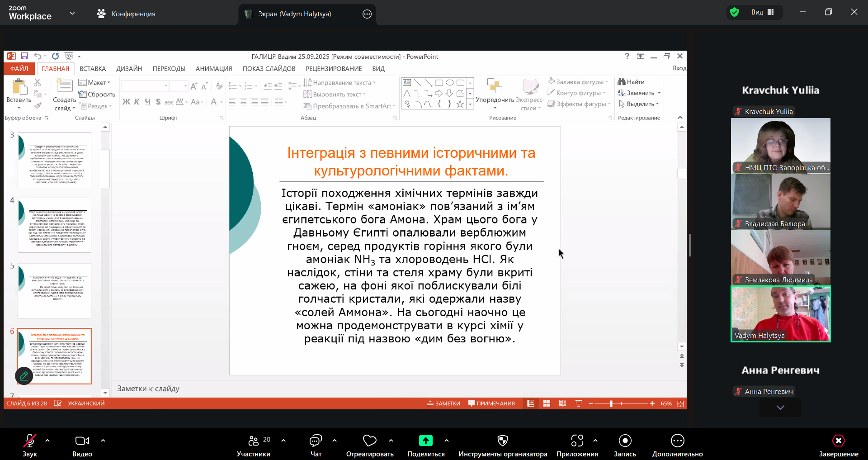Create a new slide with Создать слайд icon
The image size is (868, 460).
pyautogui.click(x=64, y=86)
